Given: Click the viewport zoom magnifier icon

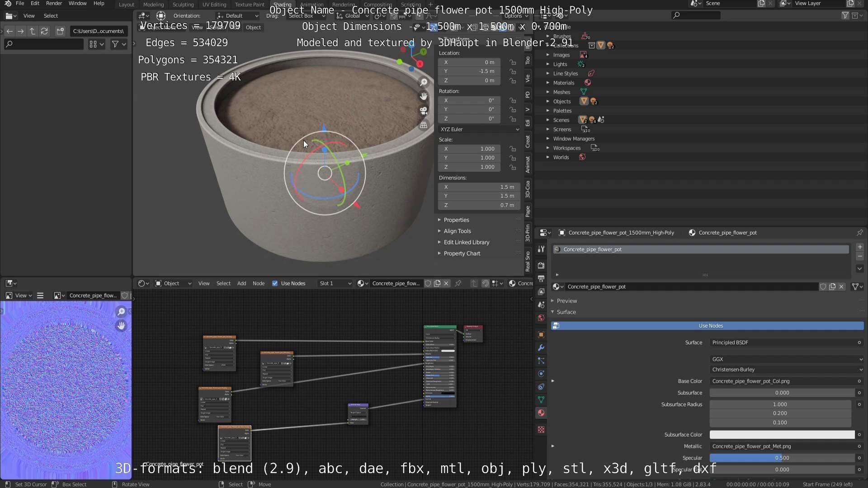Looking at the screenshot, I should (x=424, y=82).
